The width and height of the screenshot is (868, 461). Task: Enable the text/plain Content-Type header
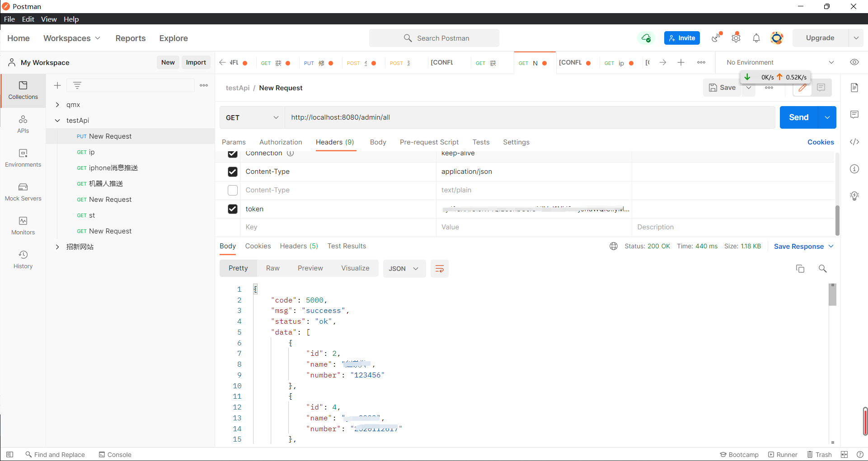(x=233, y=190)
